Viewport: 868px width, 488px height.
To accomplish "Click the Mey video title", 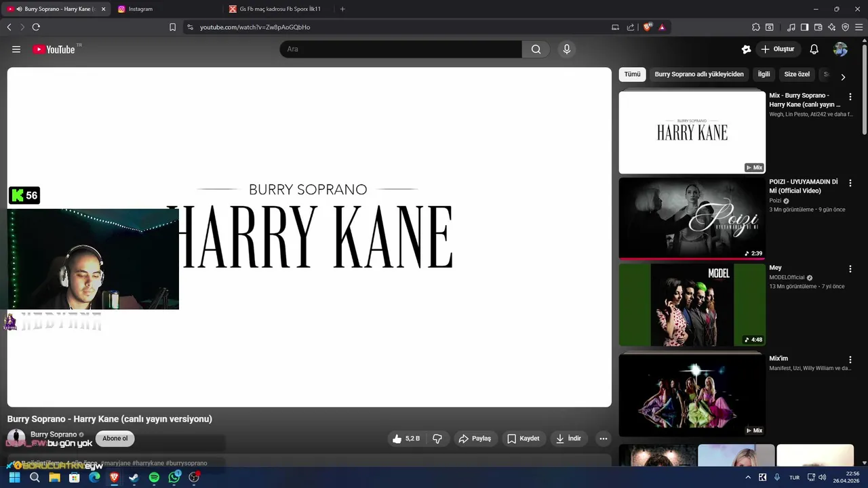I will (775, 268).
